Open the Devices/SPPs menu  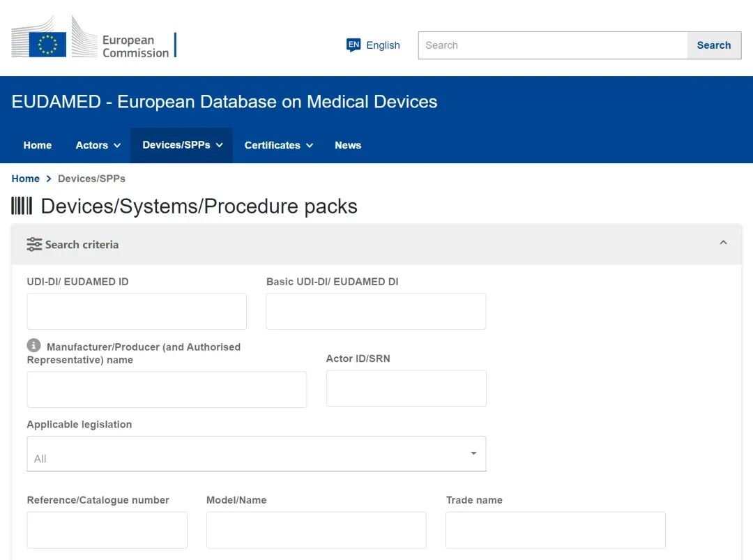point(182,145)
